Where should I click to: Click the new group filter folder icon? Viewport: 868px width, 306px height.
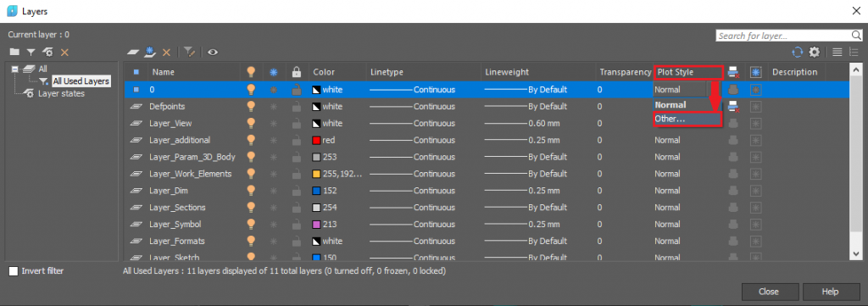pyautogui.click(x=14, y=52)
